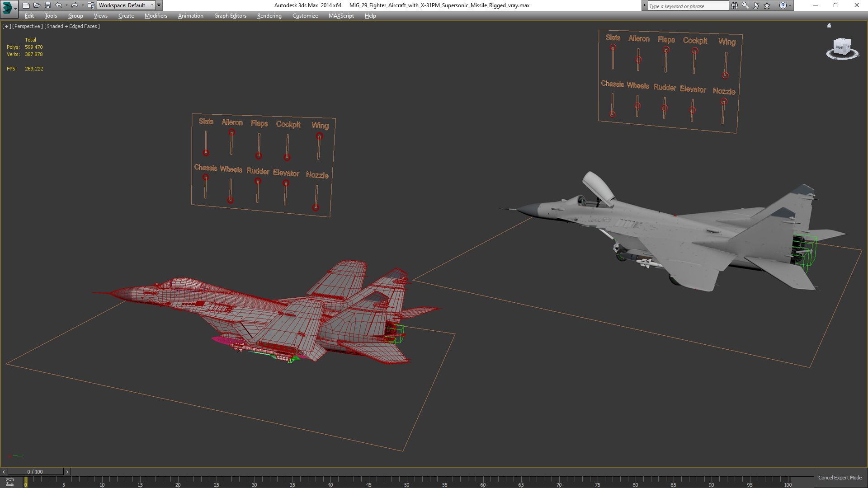This screenshot has height=488, width=868.
Task: Click the ViewCube navigation widget
Action: [x=842, y=48]
